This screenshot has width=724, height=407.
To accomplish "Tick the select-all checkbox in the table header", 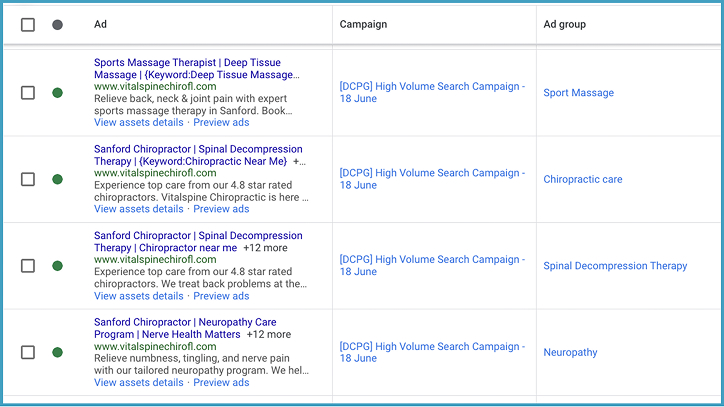I will (28, 24).
